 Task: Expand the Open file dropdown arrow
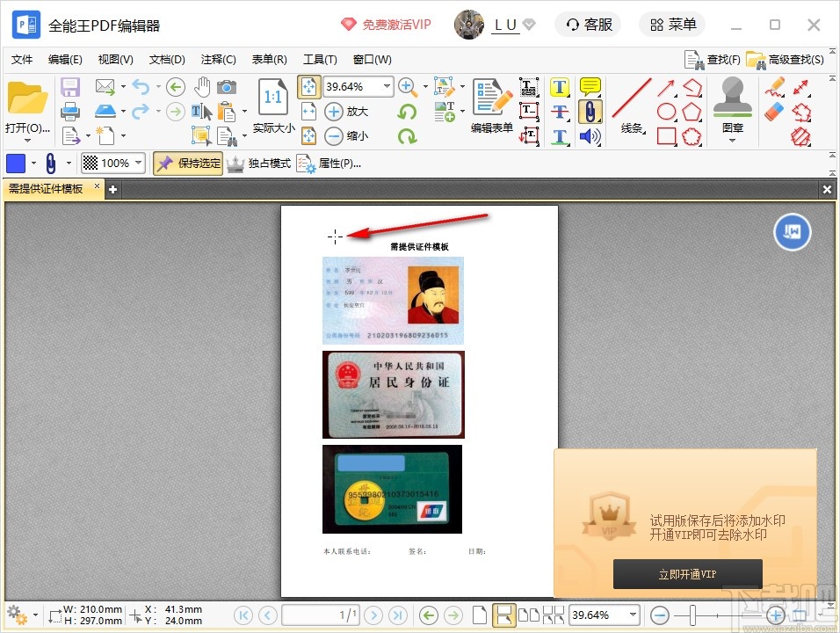[26, 142]
